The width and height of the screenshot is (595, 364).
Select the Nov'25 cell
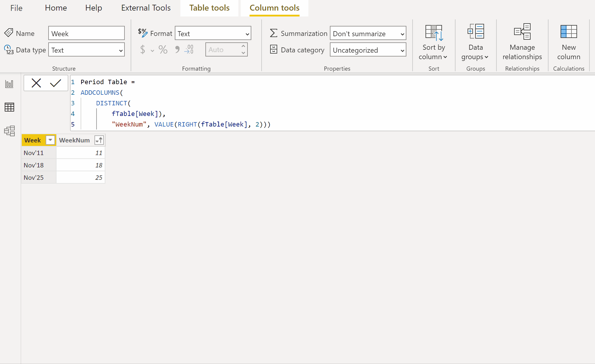tap(39, 177)
